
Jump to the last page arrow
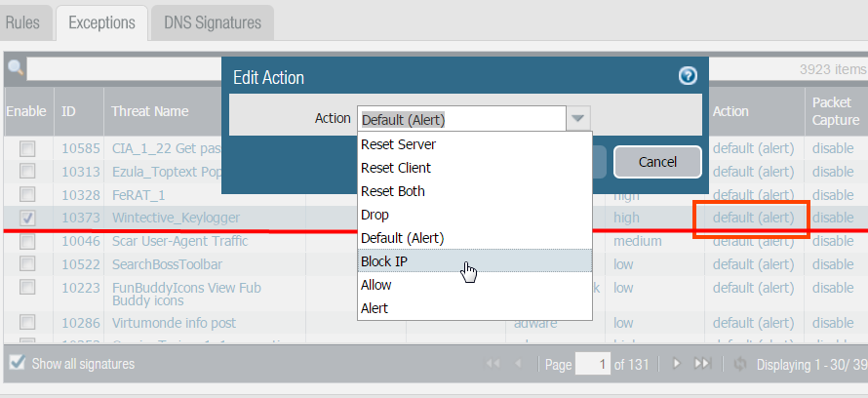[x=701, y=364]
